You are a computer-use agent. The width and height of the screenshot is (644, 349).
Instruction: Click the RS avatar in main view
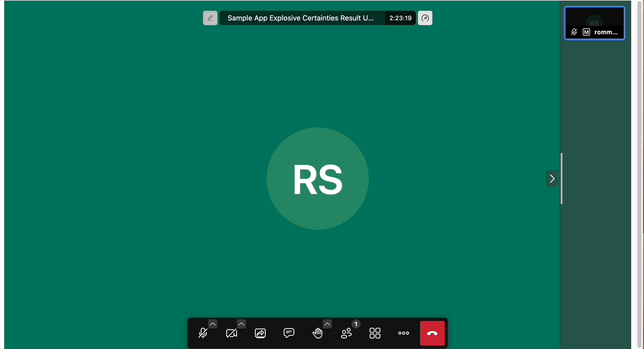coord(317,179)
